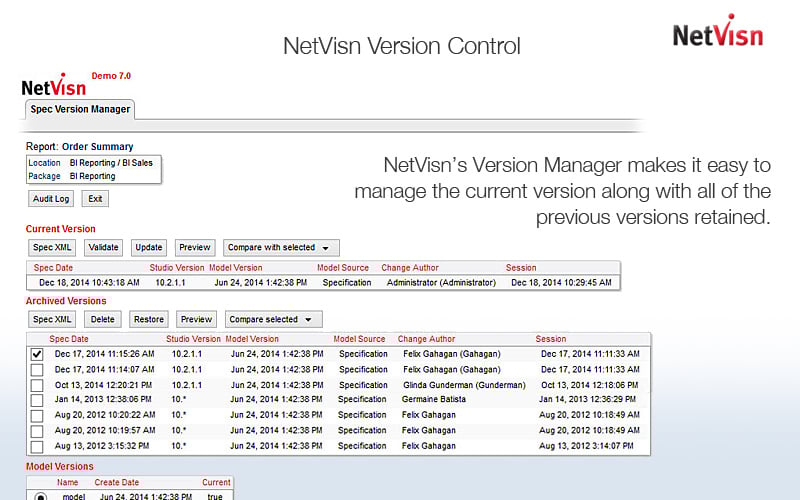Click the BI Reporting / BI Sales location
800x500 pixels.
tap(111, 163)
